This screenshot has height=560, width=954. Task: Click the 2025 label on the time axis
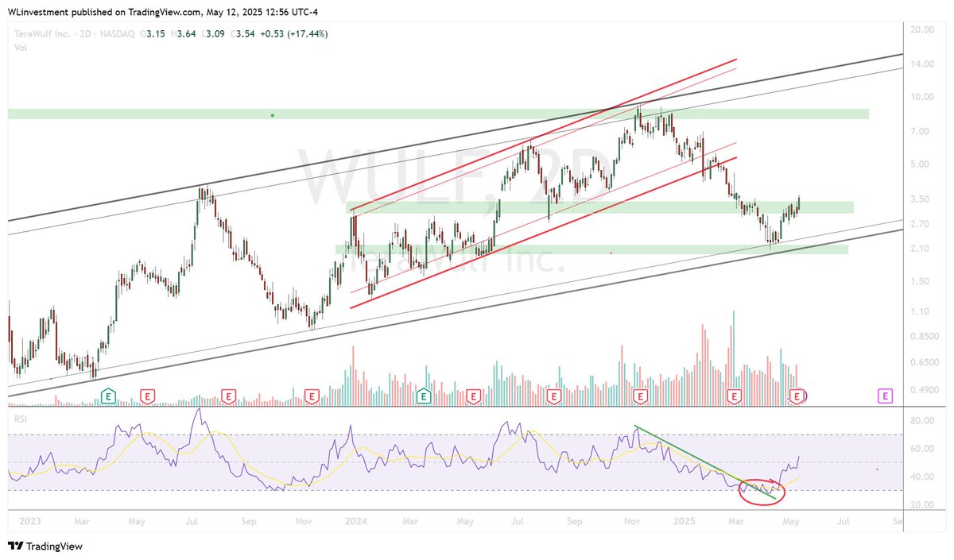(684, 522)
